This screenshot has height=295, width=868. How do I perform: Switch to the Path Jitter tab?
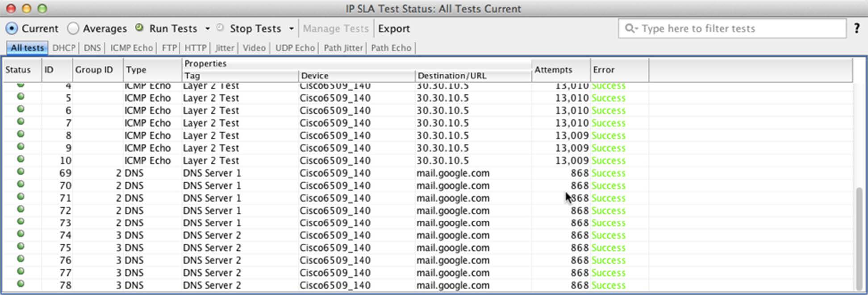coord(343,48)
